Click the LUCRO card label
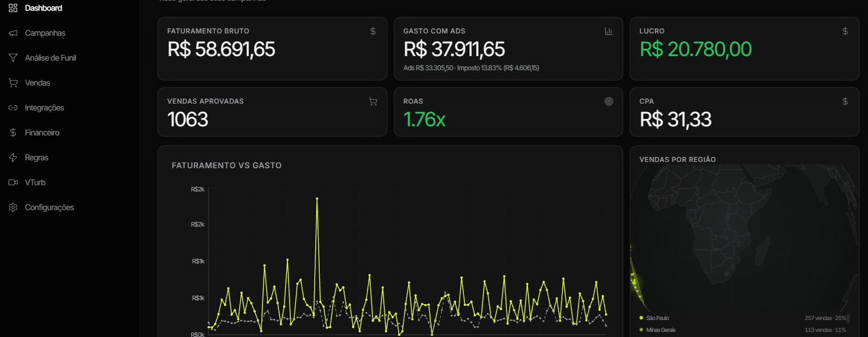This screenshot has width=868, height=337. (x=652, y=31)
